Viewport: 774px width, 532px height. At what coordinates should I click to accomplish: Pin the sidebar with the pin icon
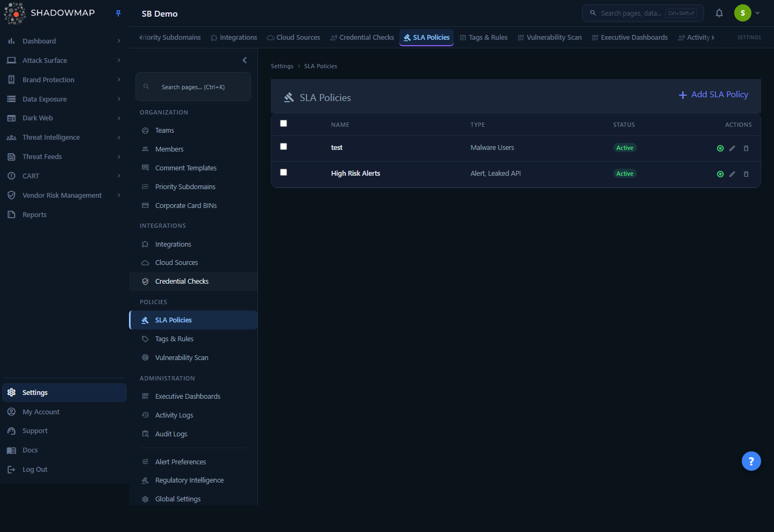(118, 13)
